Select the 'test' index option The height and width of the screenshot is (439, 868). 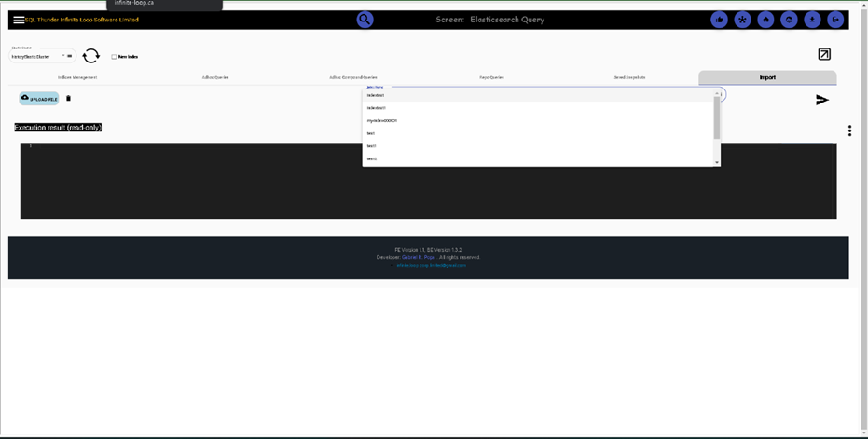point(538,133)
